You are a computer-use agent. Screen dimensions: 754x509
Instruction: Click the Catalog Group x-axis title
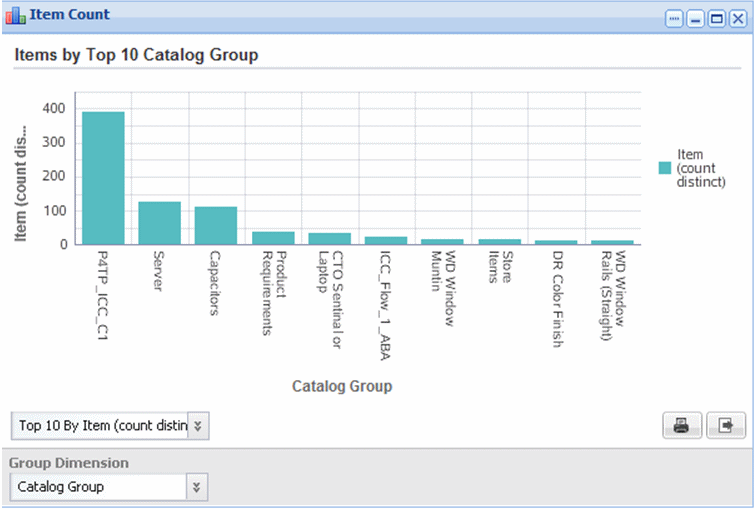pos(342,386)
